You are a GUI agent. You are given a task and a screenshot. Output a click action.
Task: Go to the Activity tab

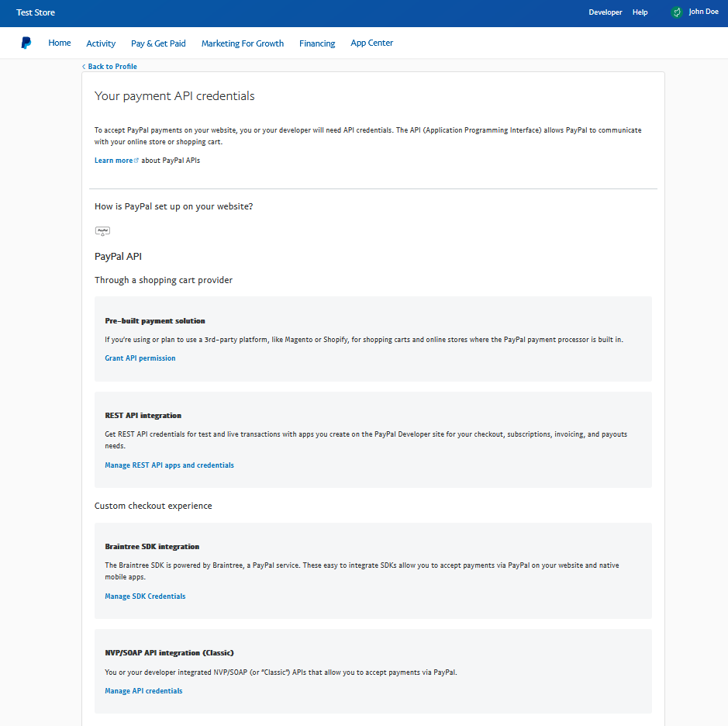[x=101, y=43]
